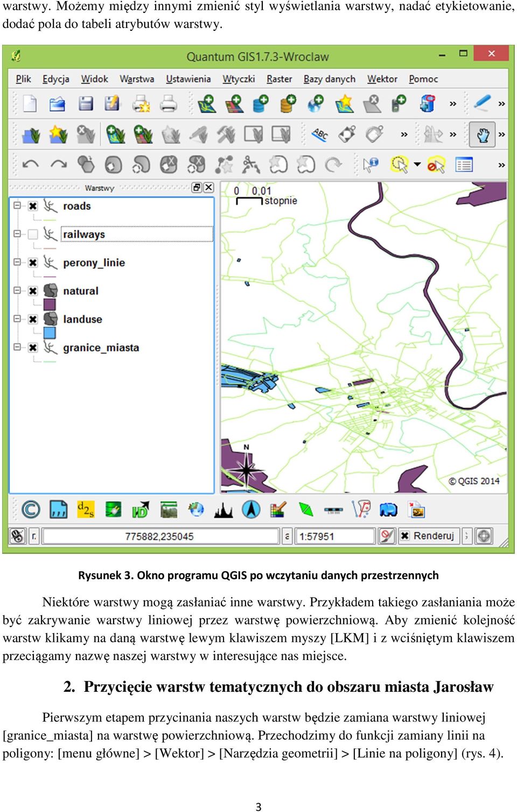517x812 pixels.
Task: Click the Deselect Features icon
Action: coord(436,164)
